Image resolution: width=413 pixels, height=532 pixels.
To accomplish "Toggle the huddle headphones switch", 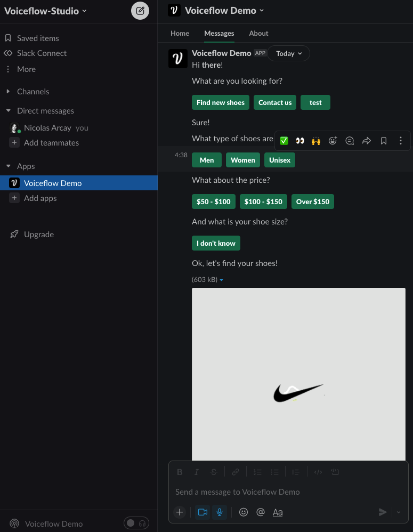I will tap(136, 523).
